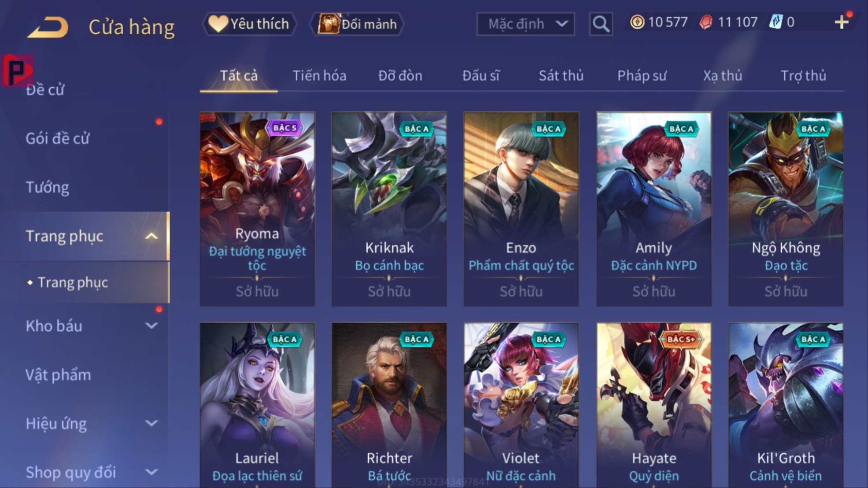This screenshot has width=868, height=488.
Task: Click the back arrow icon
Action: click(x=48, y=26)
